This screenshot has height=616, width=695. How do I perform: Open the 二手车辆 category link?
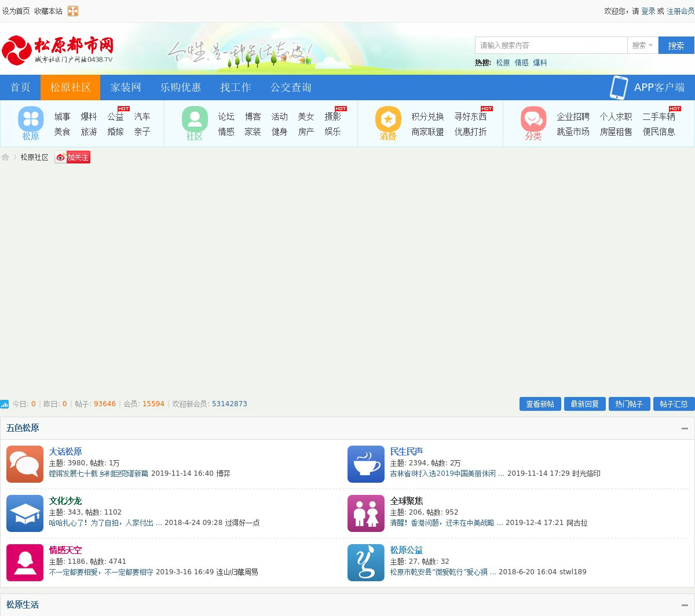click(x=659, y=116)
